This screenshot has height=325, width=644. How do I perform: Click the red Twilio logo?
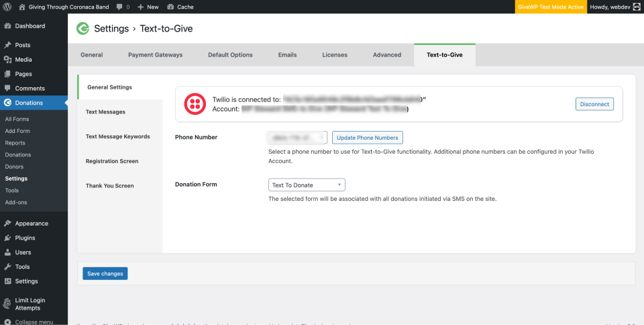point(195,104)
